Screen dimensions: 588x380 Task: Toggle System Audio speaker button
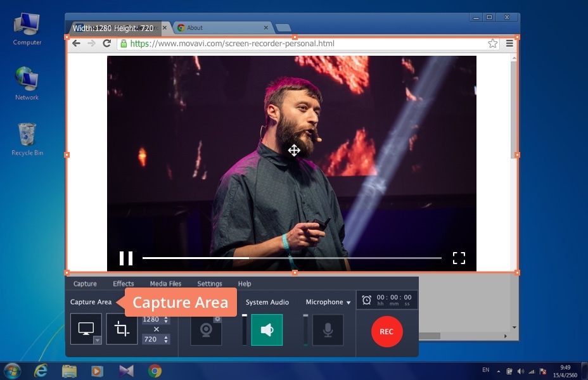tap(267, 330)
